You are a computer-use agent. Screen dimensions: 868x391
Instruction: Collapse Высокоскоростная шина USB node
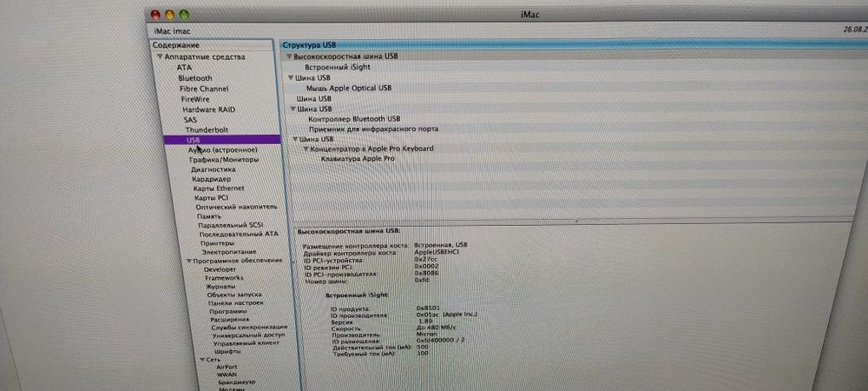(x=288, y=56)
